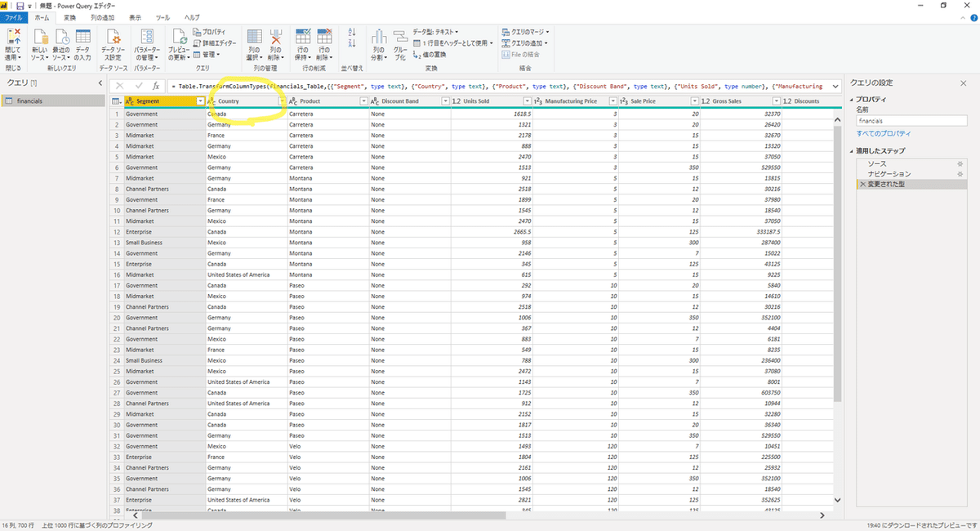Click 行の保持 (Keep Rows) icon

pos(303,36)
